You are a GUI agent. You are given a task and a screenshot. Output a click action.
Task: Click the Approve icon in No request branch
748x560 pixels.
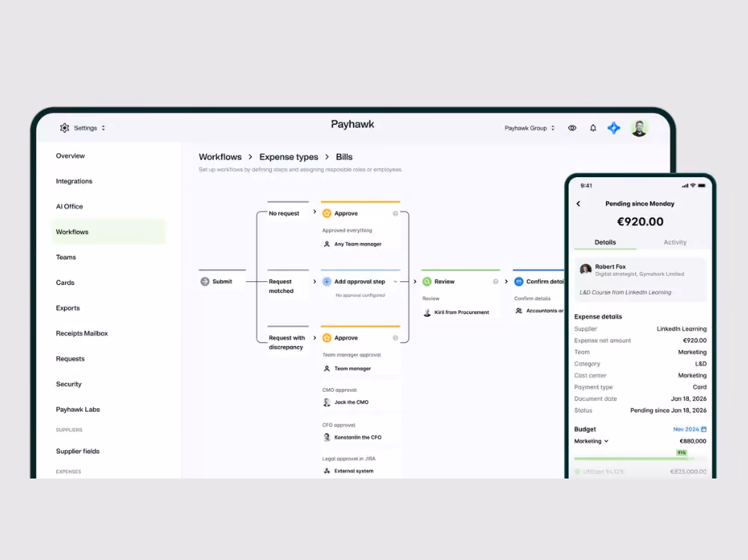(x=327, y=213)
